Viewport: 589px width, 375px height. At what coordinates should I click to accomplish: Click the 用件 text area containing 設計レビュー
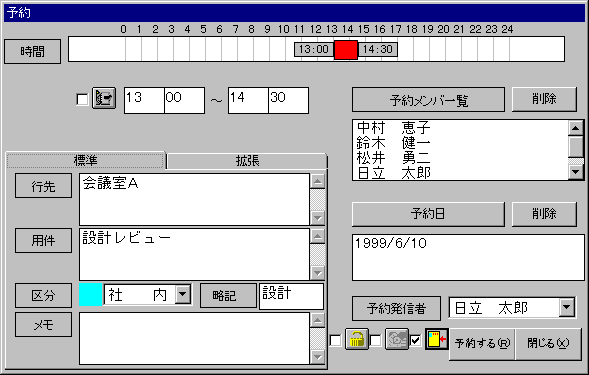[194, 254]
